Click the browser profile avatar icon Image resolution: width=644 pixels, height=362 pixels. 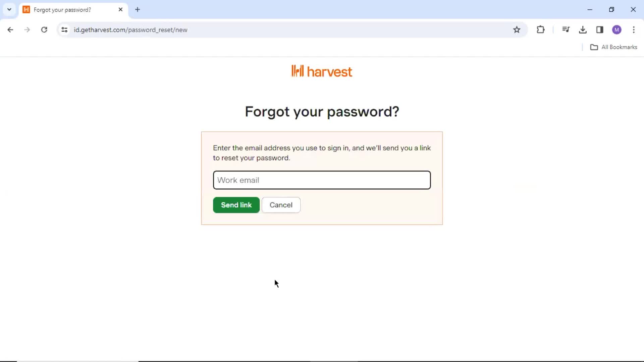click(616, 29)
